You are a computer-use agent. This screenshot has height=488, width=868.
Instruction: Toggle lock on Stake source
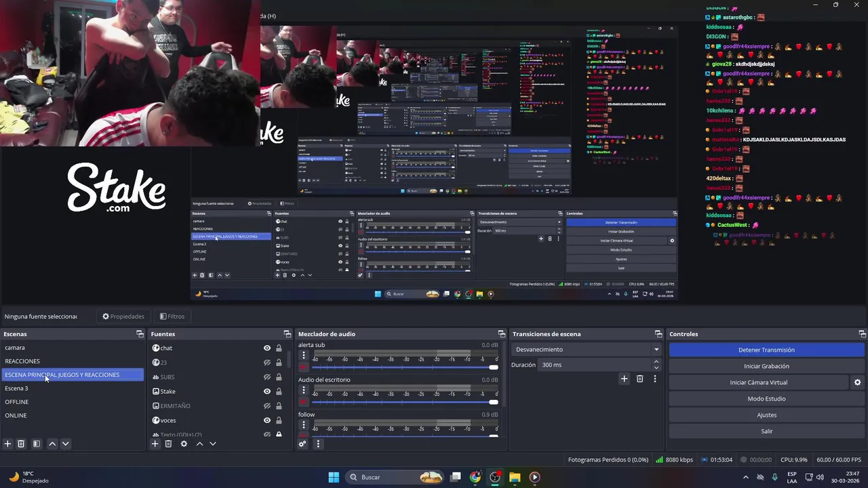[279, 391]
